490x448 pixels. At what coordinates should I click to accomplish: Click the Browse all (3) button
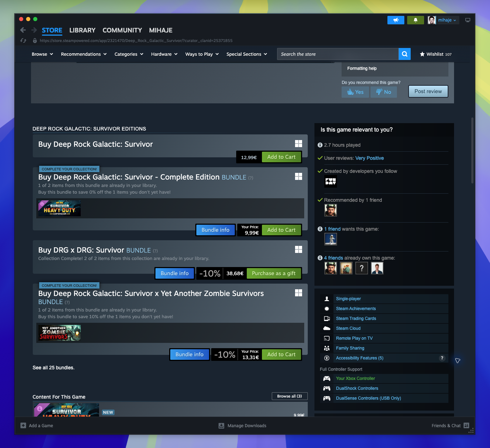point(289,396)
